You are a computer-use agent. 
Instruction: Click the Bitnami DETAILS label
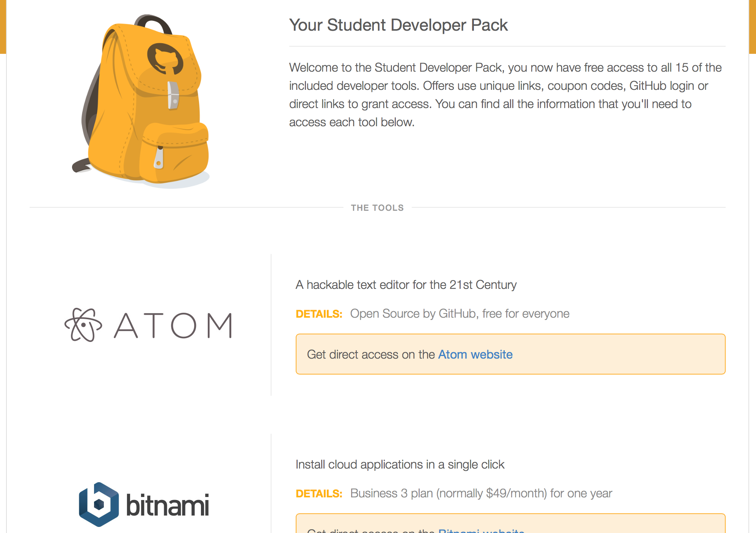pyautogui.click(x=319, y=494)
